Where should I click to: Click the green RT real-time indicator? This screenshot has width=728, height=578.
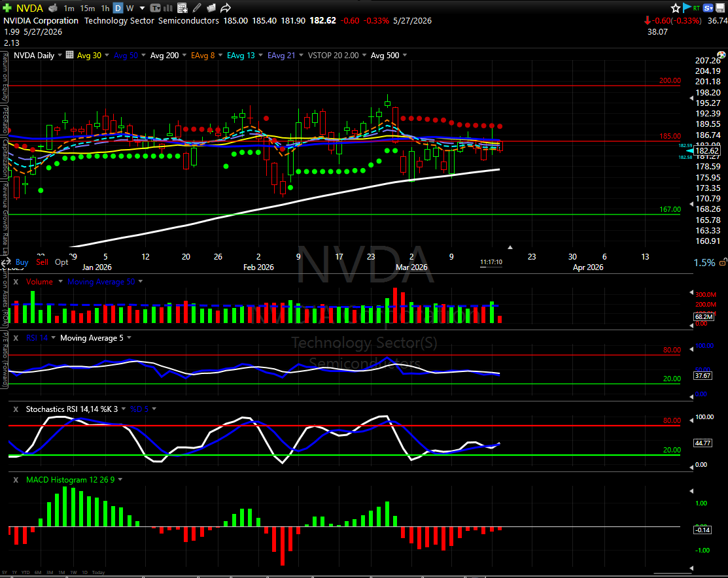point(697,8)
